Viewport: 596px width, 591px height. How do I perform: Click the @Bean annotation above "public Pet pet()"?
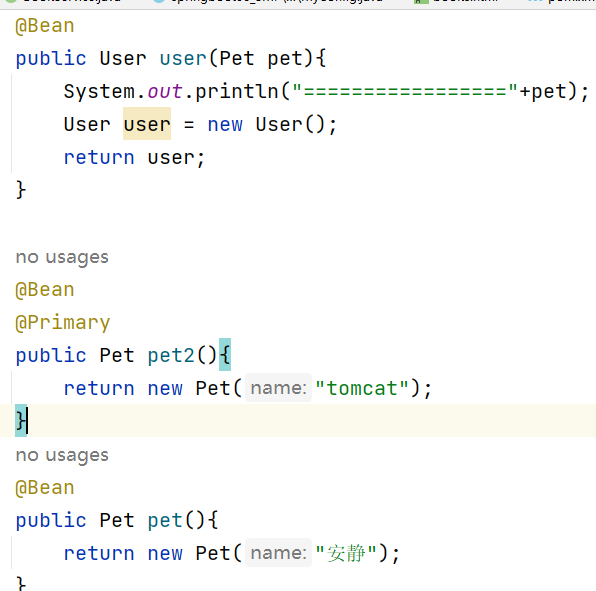pyautogui.click(x=45, y=488)
